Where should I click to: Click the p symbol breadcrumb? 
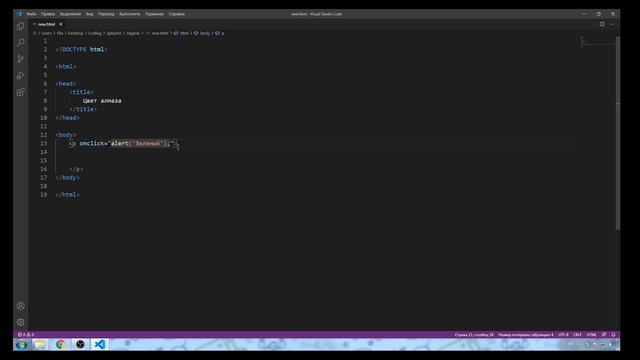pos(220,33)
